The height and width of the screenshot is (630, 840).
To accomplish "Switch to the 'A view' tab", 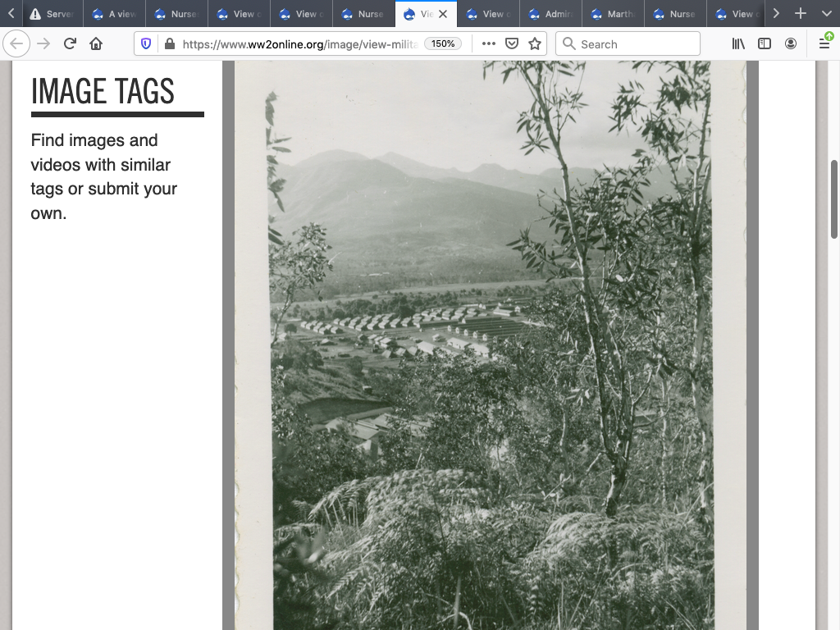I will (x=115, y=14).
